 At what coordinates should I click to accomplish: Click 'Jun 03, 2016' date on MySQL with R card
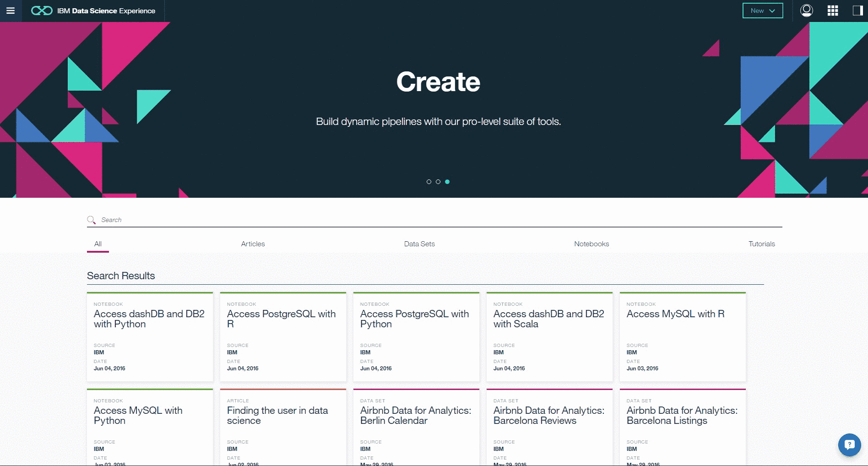[x=642, y=368]
